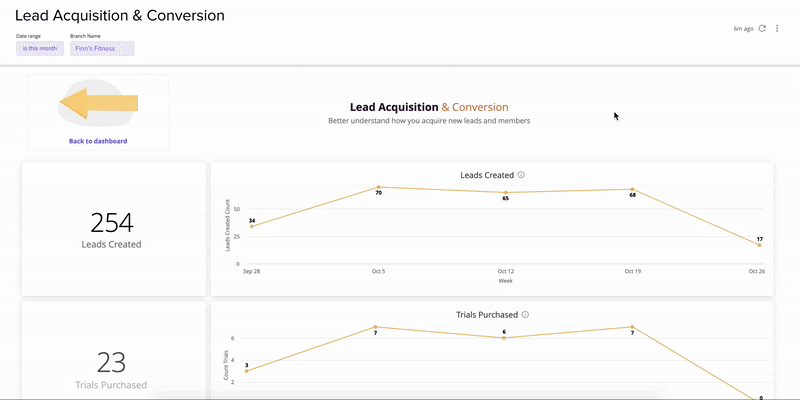The width and height of the screenshot is (800, 400).
Task: Follow the Back to dashboard link
Action: pos(98,141)
